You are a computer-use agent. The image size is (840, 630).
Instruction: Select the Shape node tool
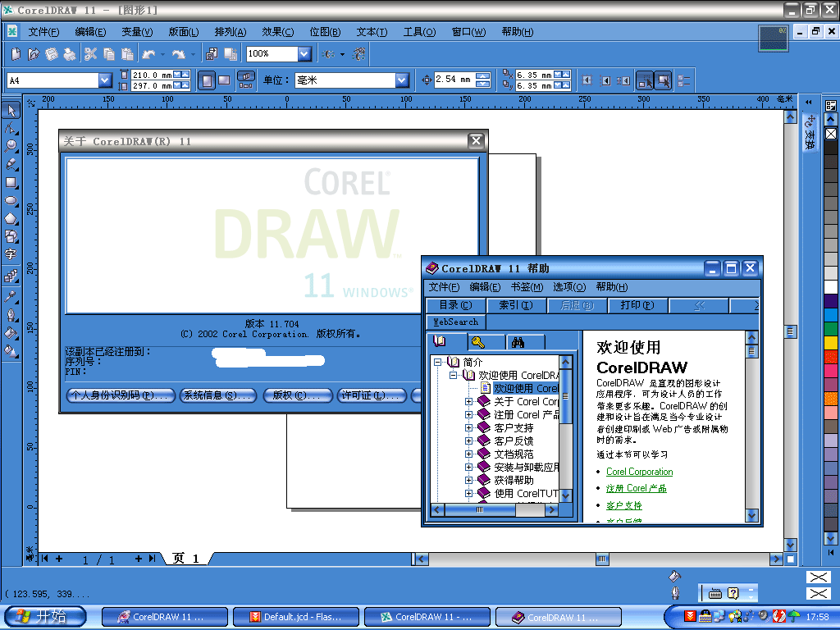click(11, 129)
